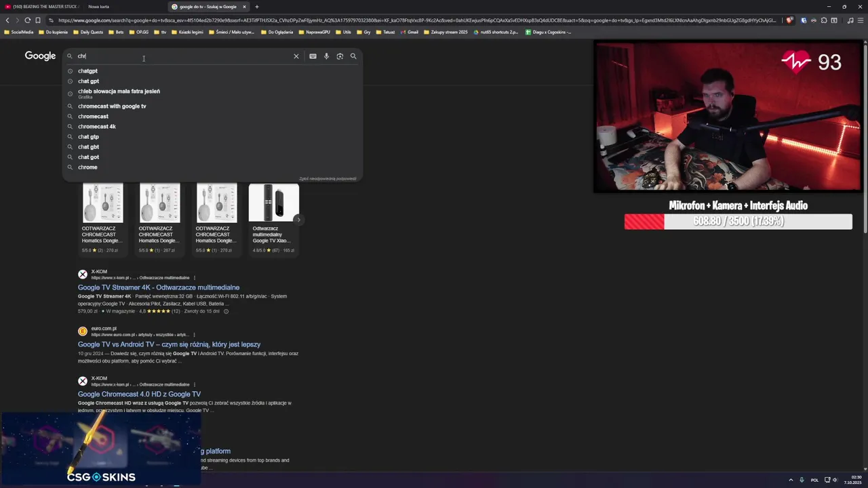
Task: Search by image with lens icon
Action: (340, 56)
